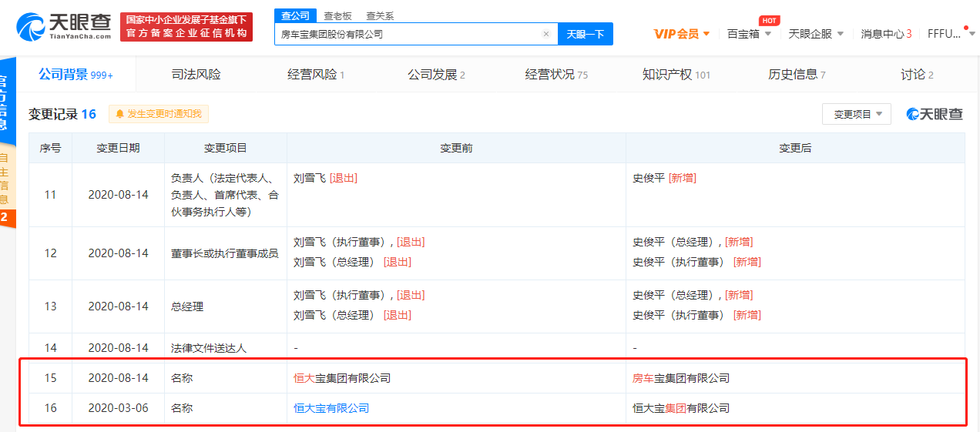Click 刘雪飞 [退出] in row 11

pyautogui.click(x=325, y=178)
